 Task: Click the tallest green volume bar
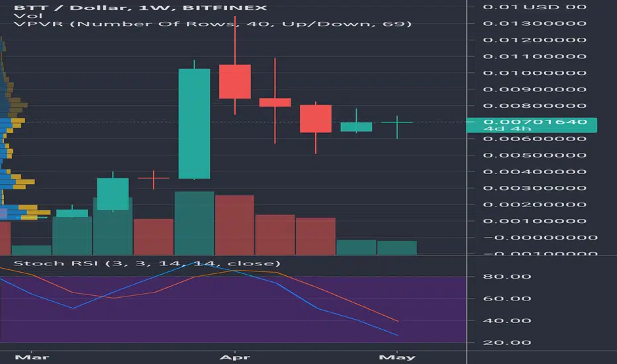coord(194,223)
